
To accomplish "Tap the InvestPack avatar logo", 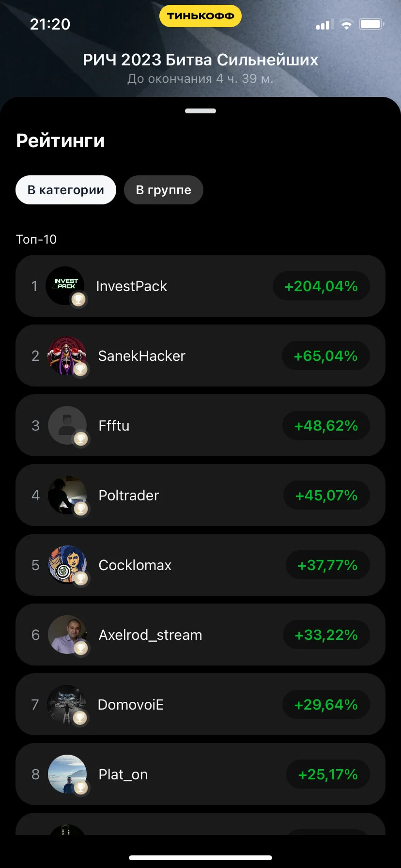I will tap(65, 286).
